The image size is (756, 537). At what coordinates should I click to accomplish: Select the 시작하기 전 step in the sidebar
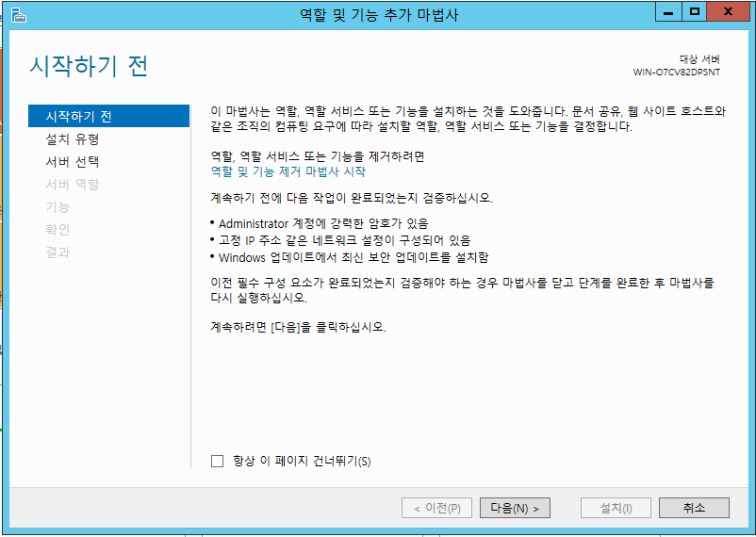(79, 116)
